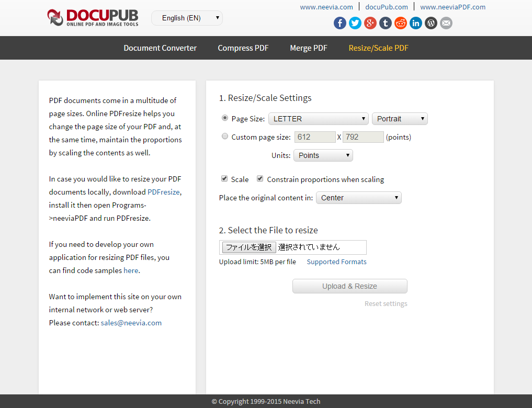Share the page on Twitter

[355, 23]
